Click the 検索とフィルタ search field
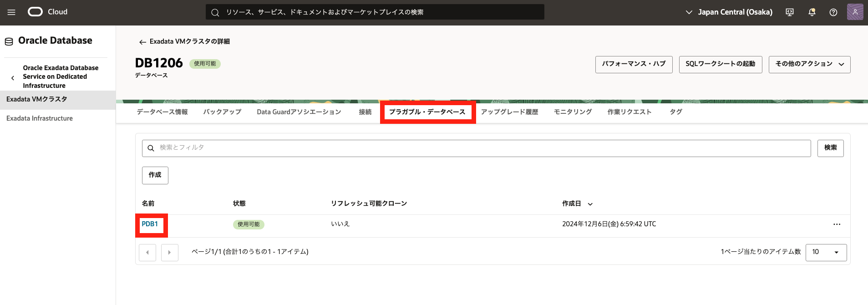Viewport: 868px width, 305px height. coord(476,148)
